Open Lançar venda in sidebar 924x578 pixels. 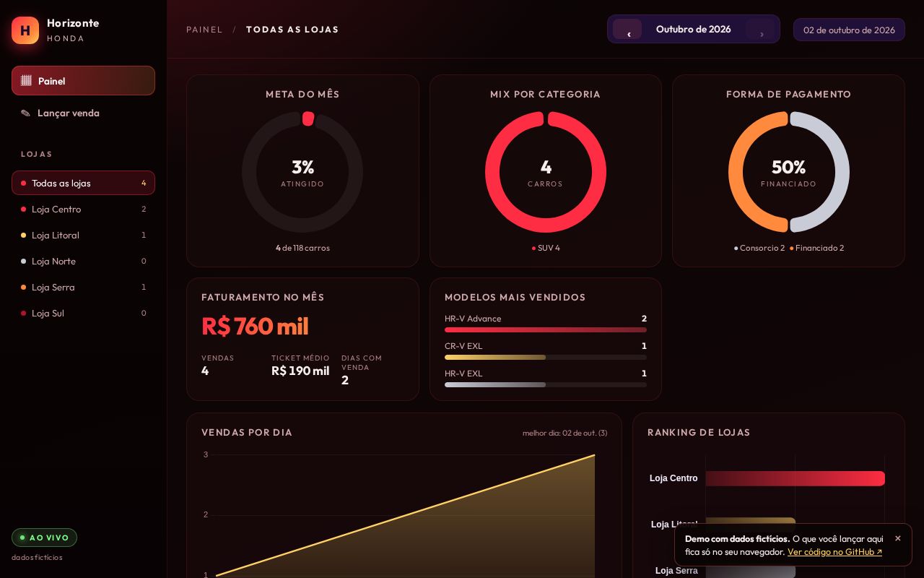pyautogui.click(x=83, y=113)
